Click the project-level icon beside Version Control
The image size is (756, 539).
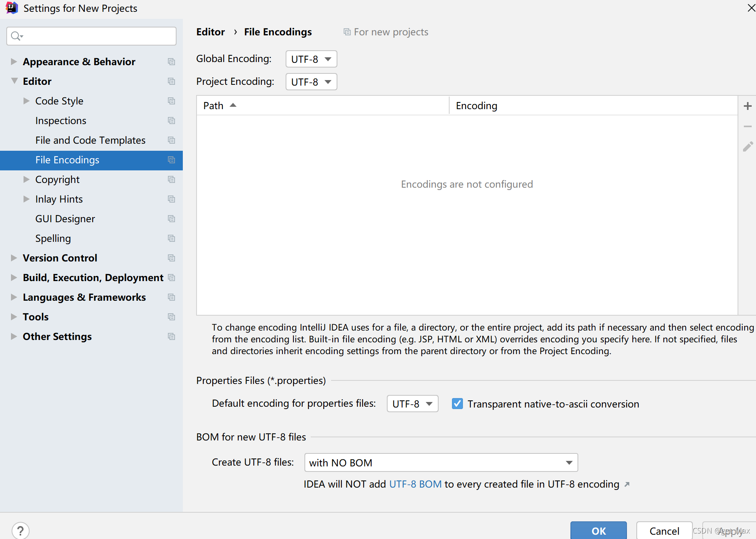pyautogui.click(x=171, y=258)
